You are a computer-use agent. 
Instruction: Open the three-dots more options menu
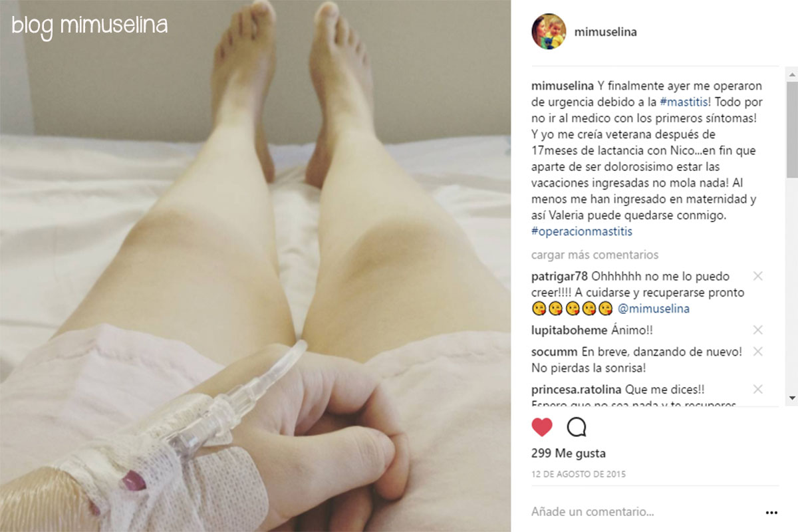771,513
